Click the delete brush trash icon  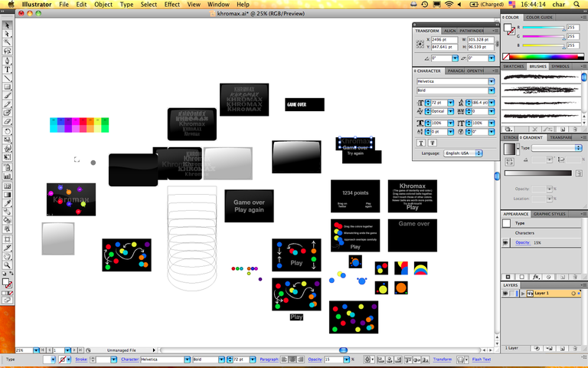pyautogui.click(x=575, y=130)
